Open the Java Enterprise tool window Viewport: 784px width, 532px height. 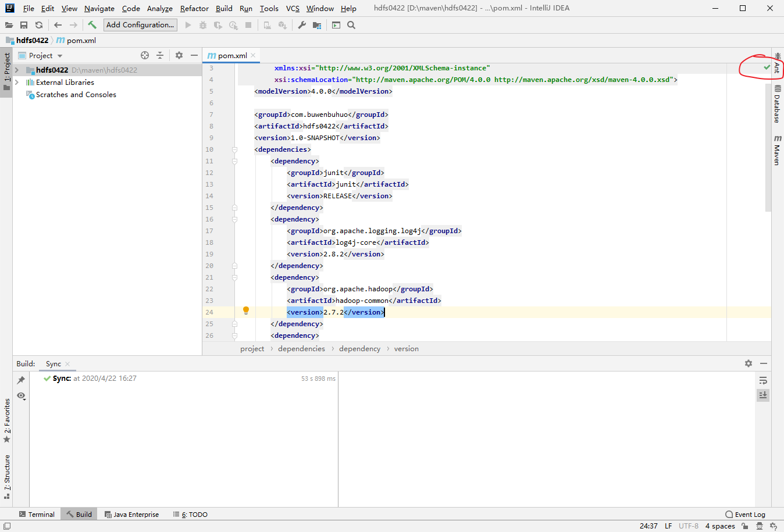(131, 515)
